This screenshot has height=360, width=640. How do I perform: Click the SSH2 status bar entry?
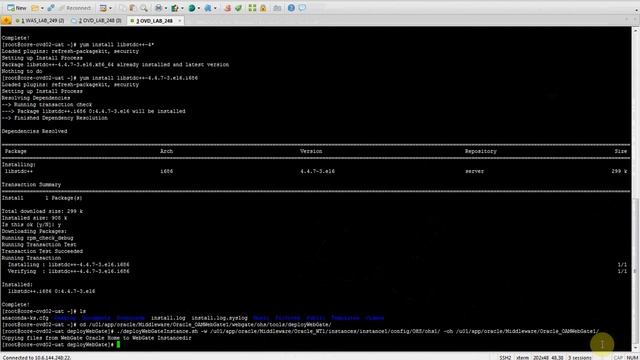[x=505, y=358]
